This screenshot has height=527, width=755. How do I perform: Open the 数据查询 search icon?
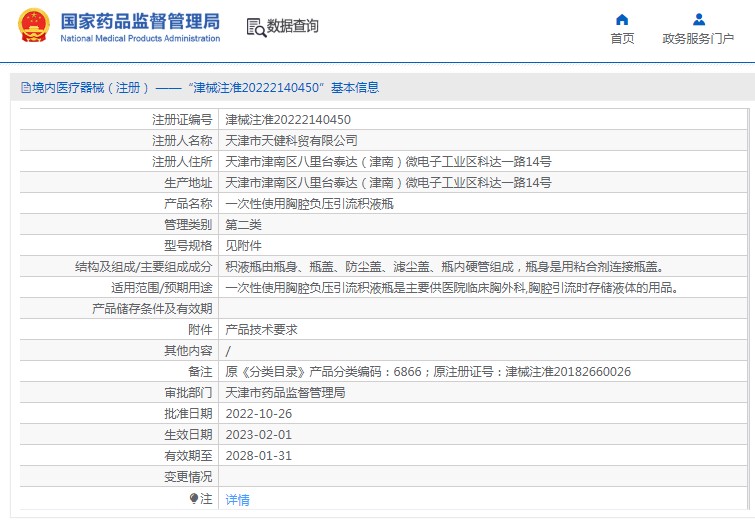click(x=256, y=27)
